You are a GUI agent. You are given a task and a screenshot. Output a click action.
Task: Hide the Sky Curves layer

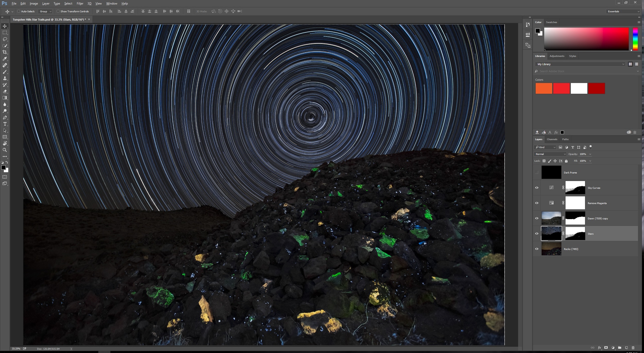coord(537,188)
